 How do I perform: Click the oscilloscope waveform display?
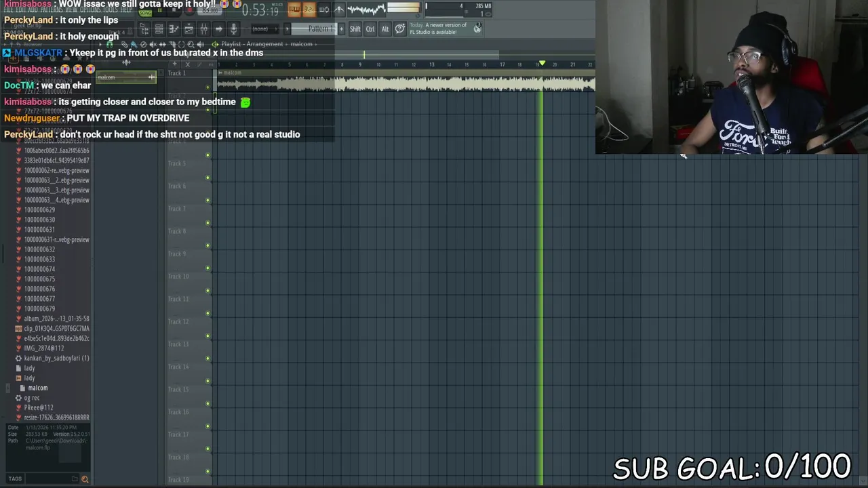pos(366,9)
